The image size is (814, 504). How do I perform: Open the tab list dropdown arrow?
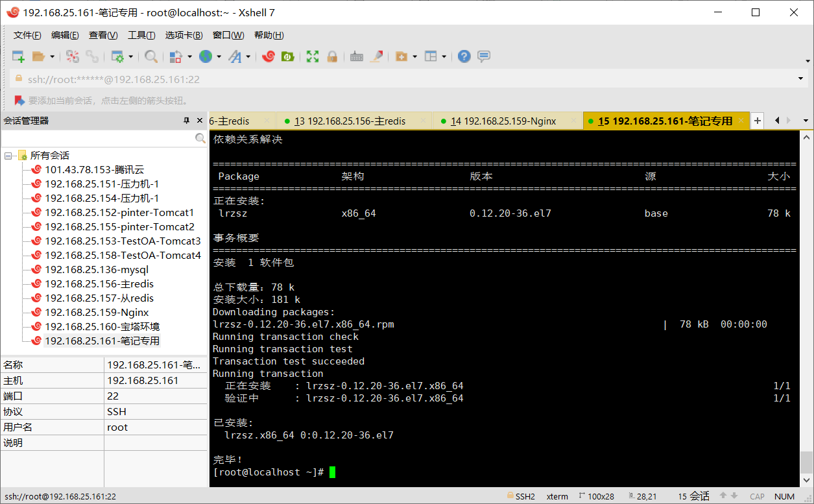click(806, 121)
